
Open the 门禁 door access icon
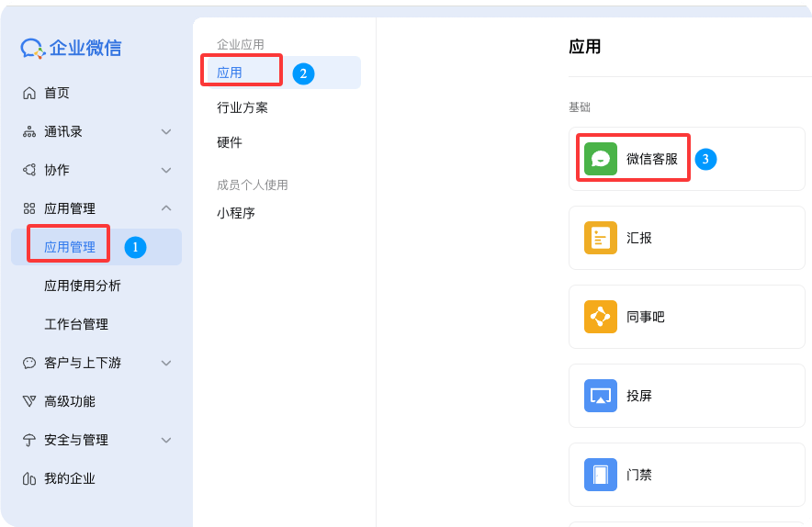coord(601,475)
